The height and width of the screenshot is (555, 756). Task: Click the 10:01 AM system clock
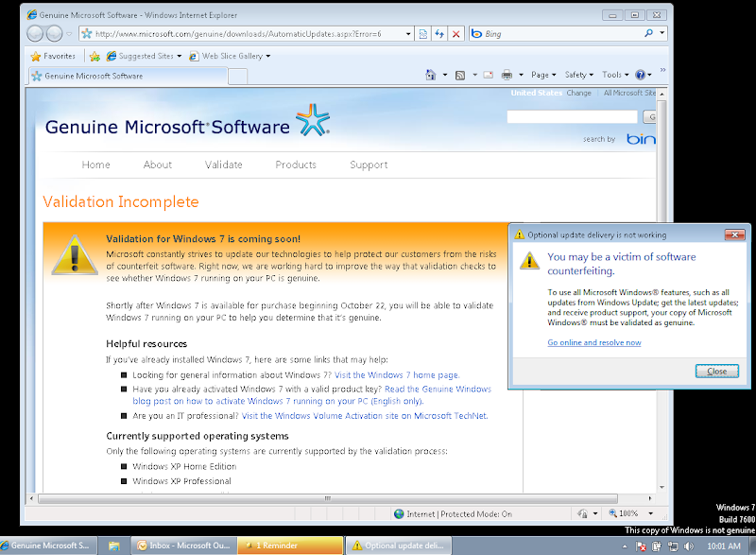[724, 546]
